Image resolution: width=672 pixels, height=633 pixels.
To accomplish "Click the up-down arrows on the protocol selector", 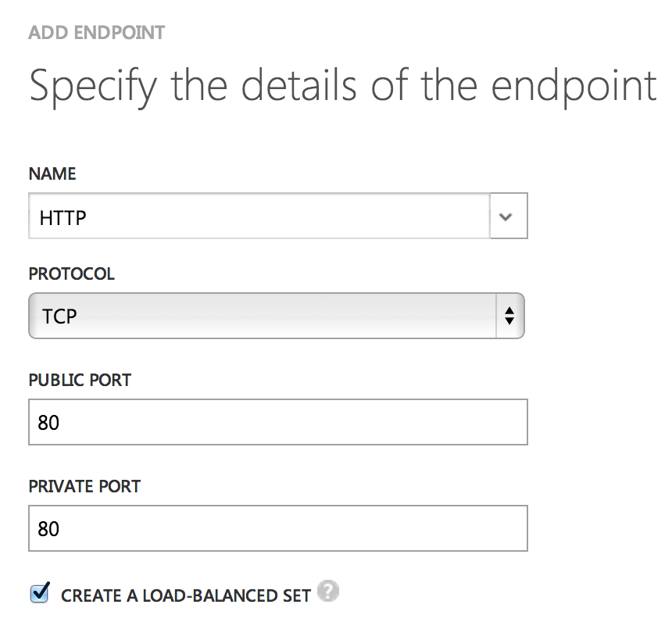I will (509, 316).
